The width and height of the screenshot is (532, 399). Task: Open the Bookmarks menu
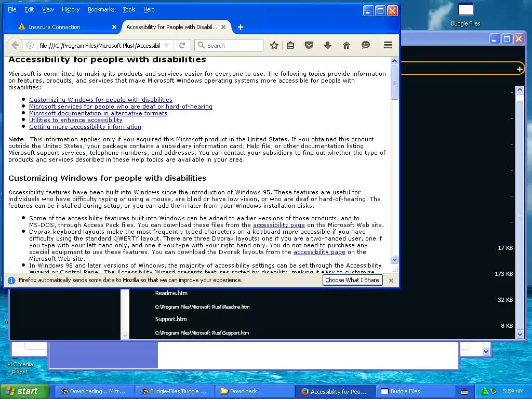[x=101, y=9]
